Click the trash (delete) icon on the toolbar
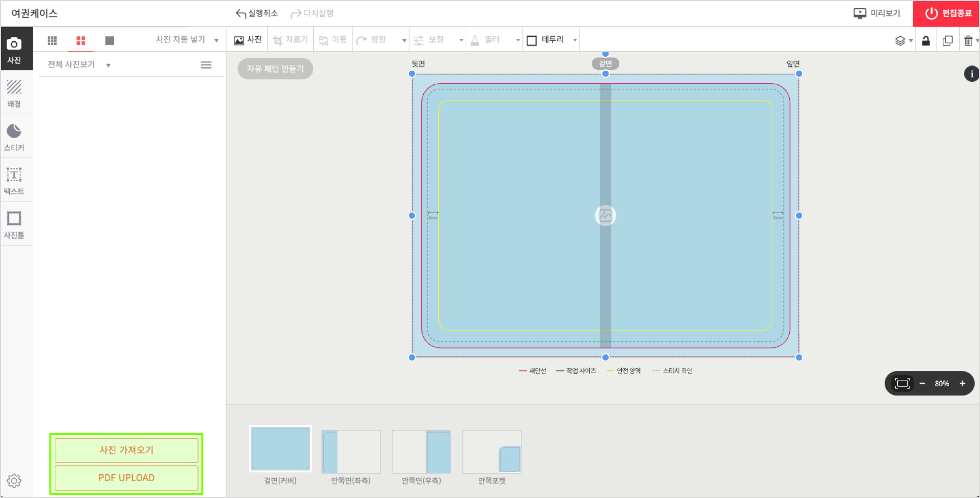980x498 pixels. coord(969,40)
